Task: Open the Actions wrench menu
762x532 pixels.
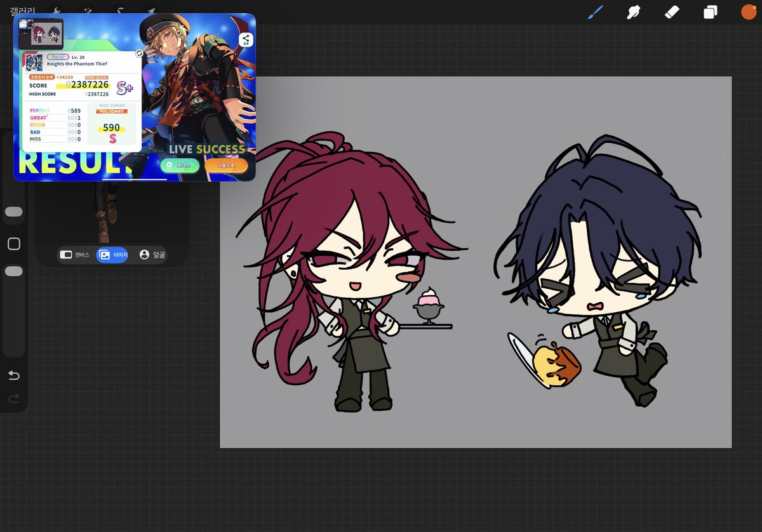Action: pos(56,11)
